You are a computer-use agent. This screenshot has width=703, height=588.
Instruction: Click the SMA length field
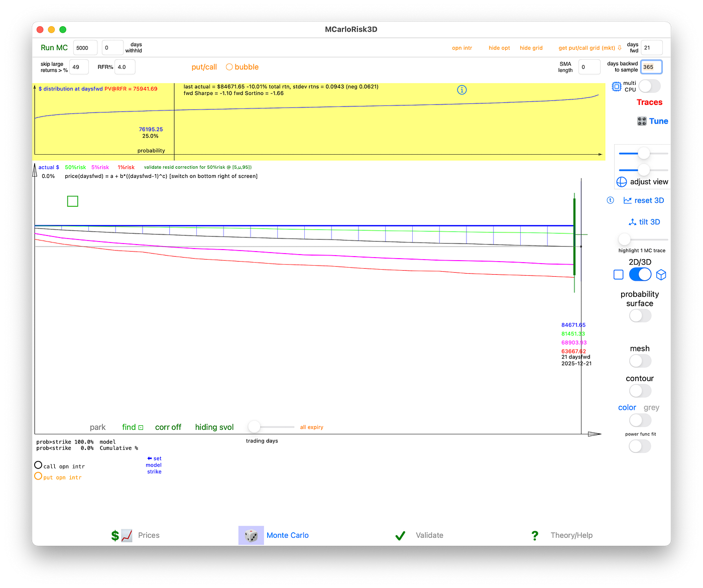pyautogui.click(x=590, y=67)
